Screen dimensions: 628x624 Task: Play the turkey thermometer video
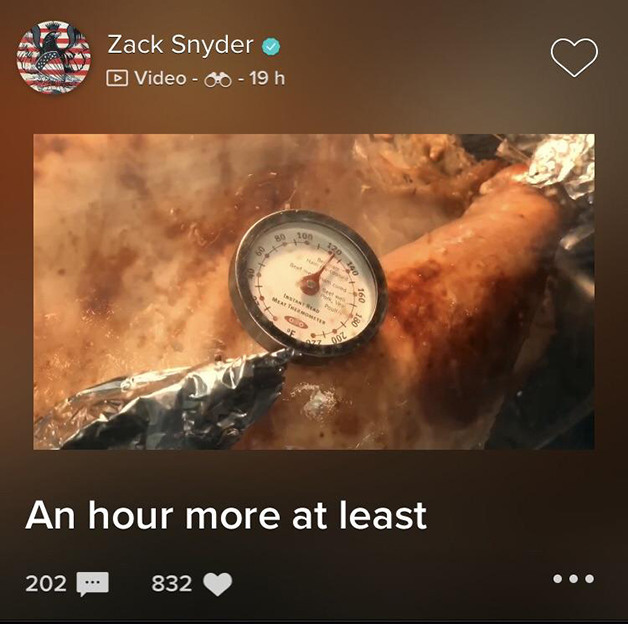314,292
